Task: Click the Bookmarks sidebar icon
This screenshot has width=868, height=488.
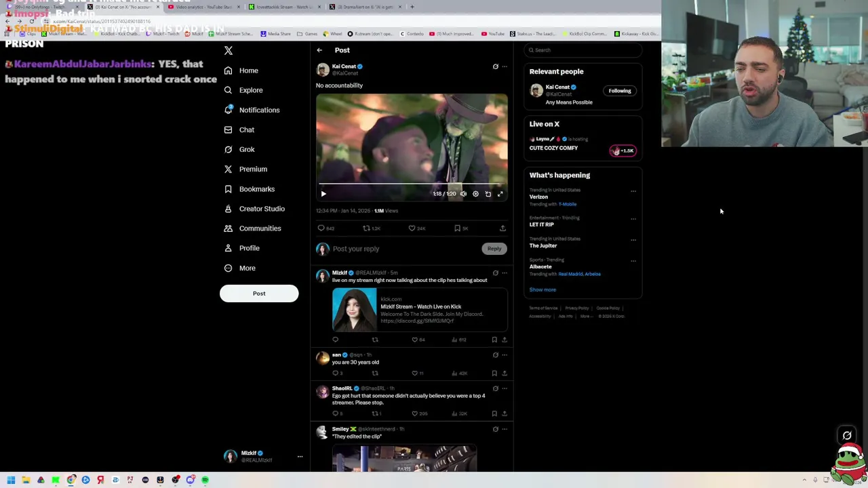Action: coord(228,189)
